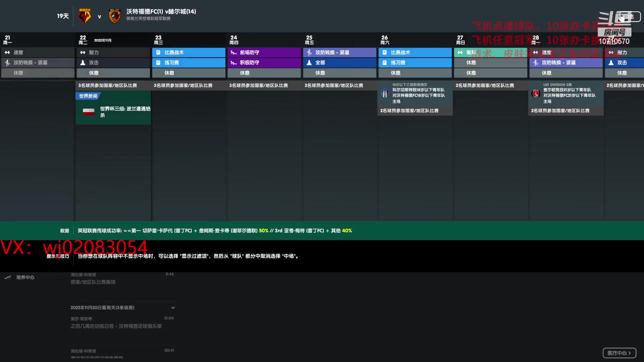Click 19 days countdown label
Screen dimensions: 644x362
coord(63,16)
